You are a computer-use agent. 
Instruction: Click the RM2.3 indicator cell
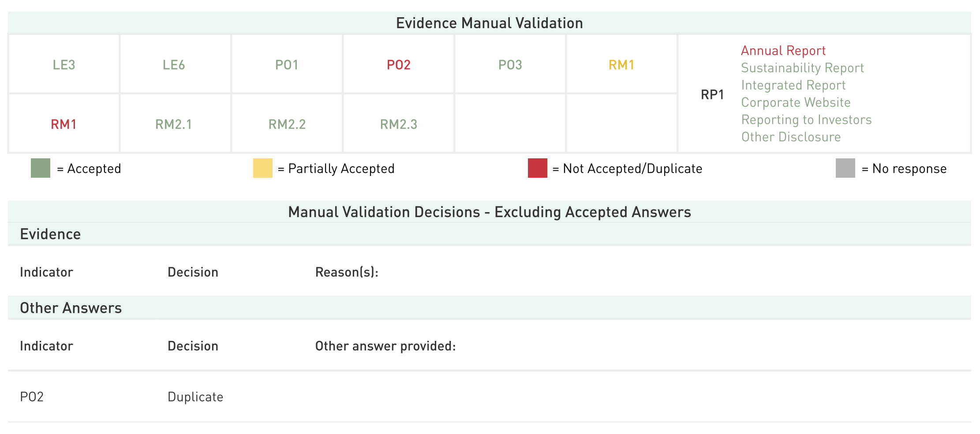pos(398,124)
